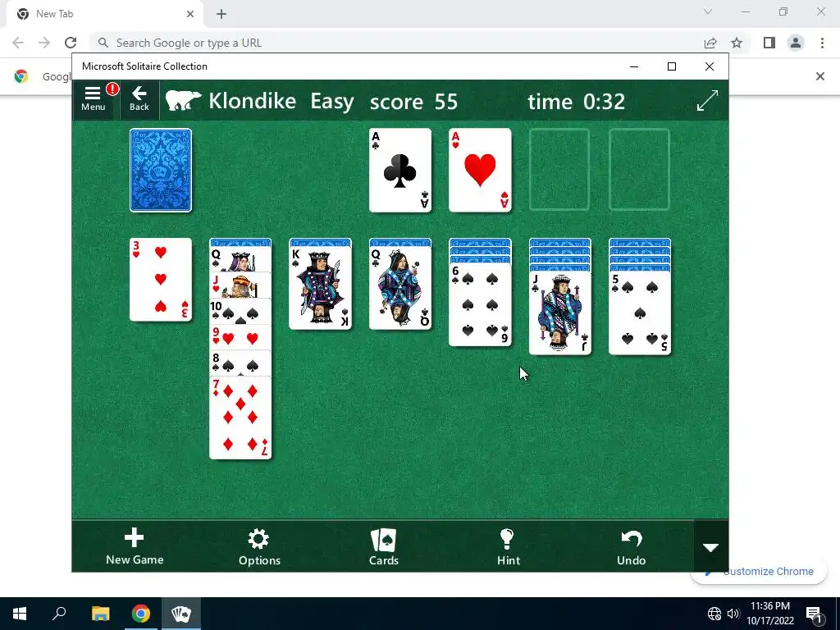The width and height of the screenshot is (840, 630).
Task: Select the 6 of Spades card
Action: [480, 304]
